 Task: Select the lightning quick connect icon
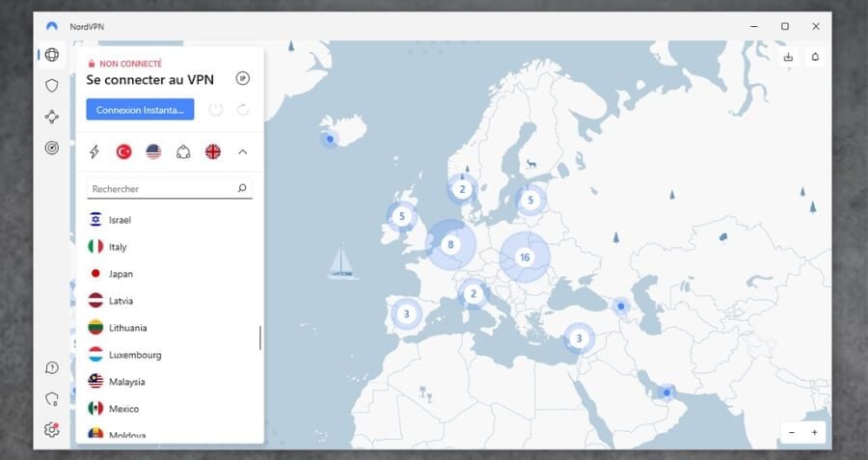tap(95, 151)
